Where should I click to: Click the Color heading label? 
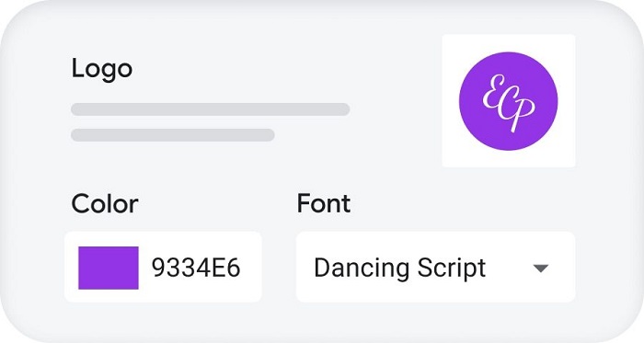tap(105, 203)
